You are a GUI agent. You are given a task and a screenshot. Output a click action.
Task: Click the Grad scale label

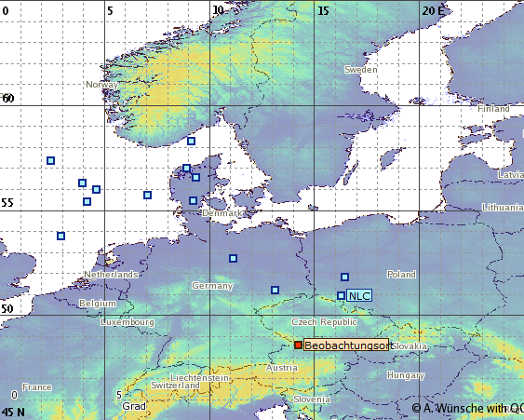pyautogui.click(x=134, y=406)
